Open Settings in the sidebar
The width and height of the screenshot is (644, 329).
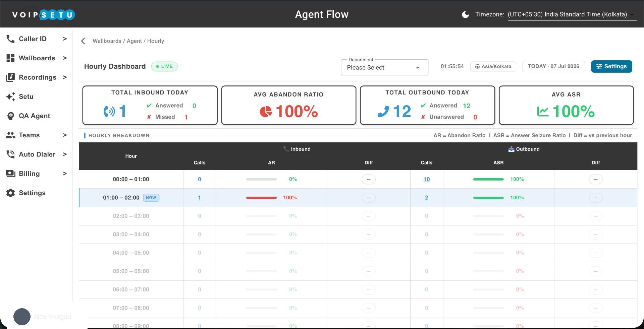point(36,193)
